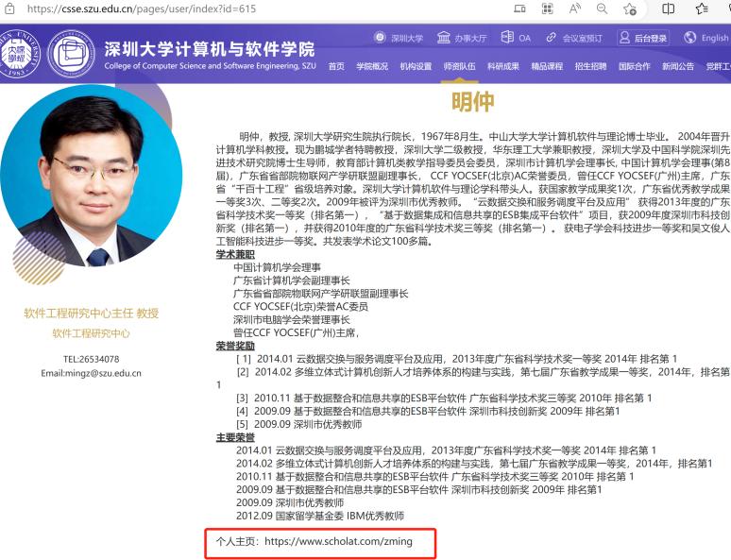Open the screen cast icon in address bar
The image size is (731, 560).
pos(519,8)
